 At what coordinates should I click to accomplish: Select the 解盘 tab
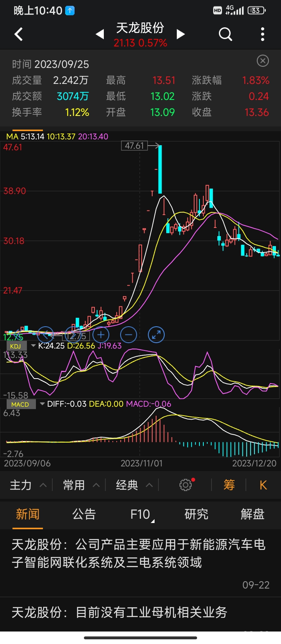(253, 514)
